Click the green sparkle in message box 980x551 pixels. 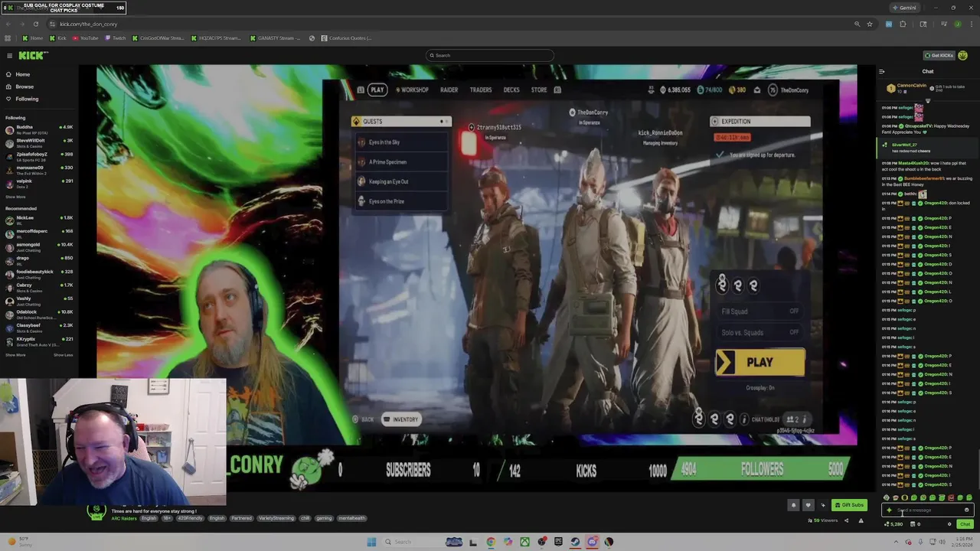(889, 510)
